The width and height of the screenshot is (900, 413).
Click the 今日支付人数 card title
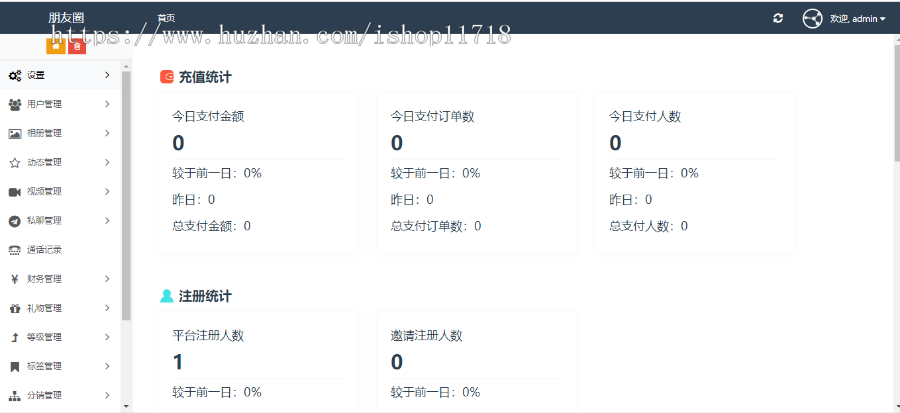click(645, 116)
